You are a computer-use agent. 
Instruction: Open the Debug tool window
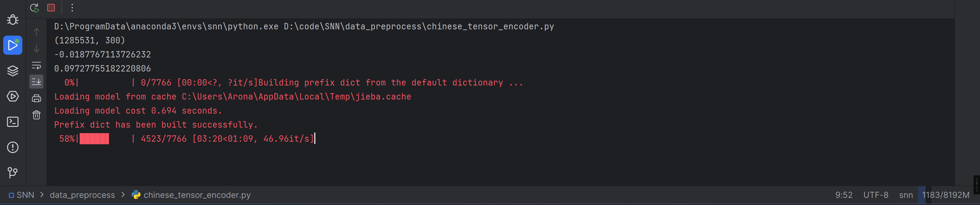[x=13, y=20]
